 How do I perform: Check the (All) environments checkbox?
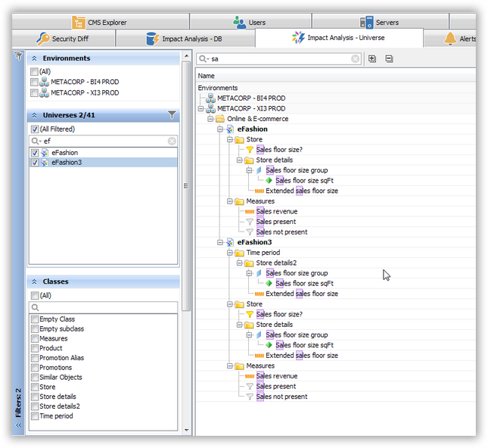(34, 72)
